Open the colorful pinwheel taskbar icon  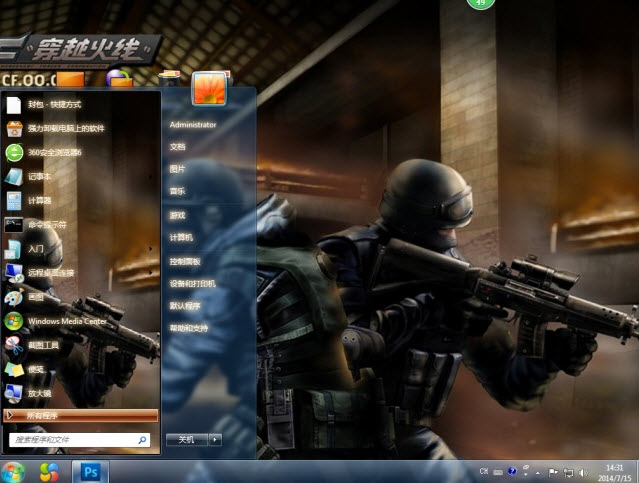tap(49, 473)
